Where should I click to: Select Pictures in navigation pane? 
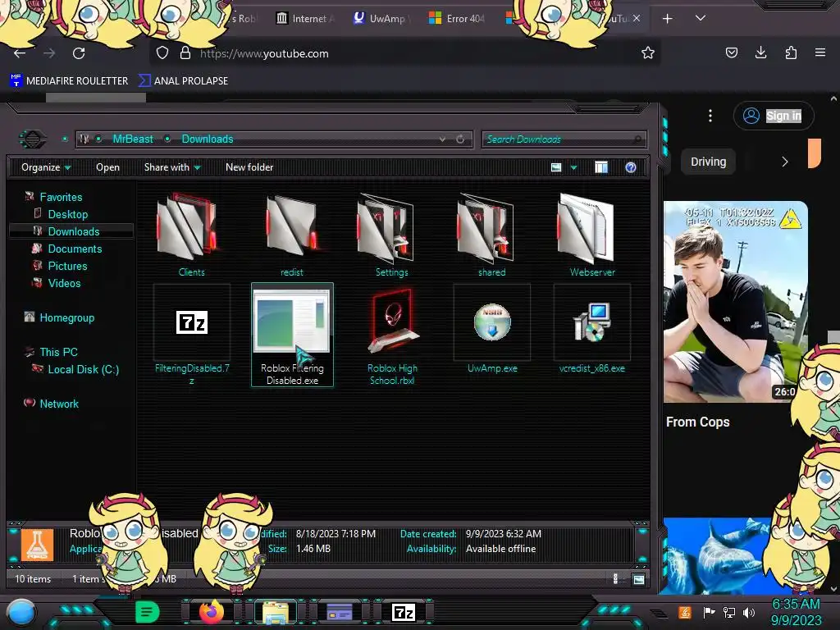tap(67, 266)
